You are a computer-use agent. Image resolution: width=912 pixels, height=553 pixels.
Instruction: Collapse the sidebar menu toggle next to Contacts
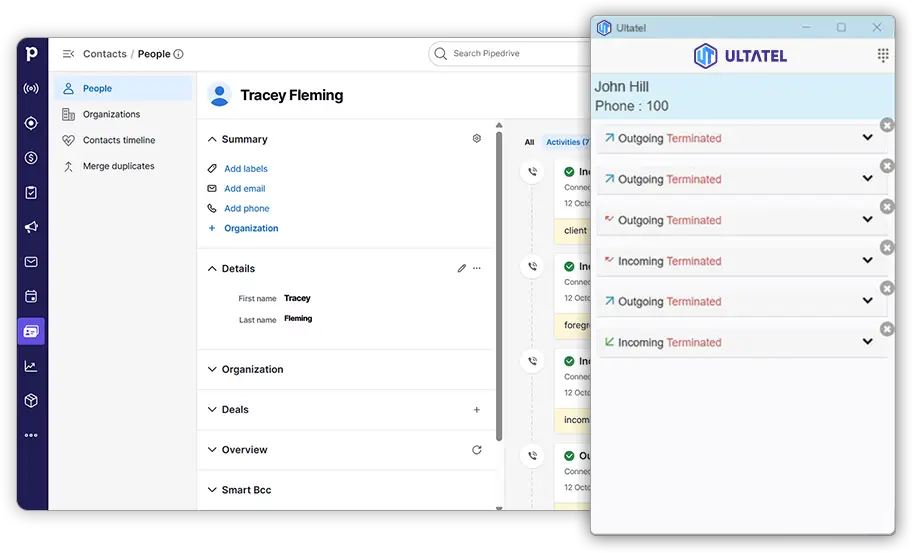pyautogui.click(x=68, y=54)
